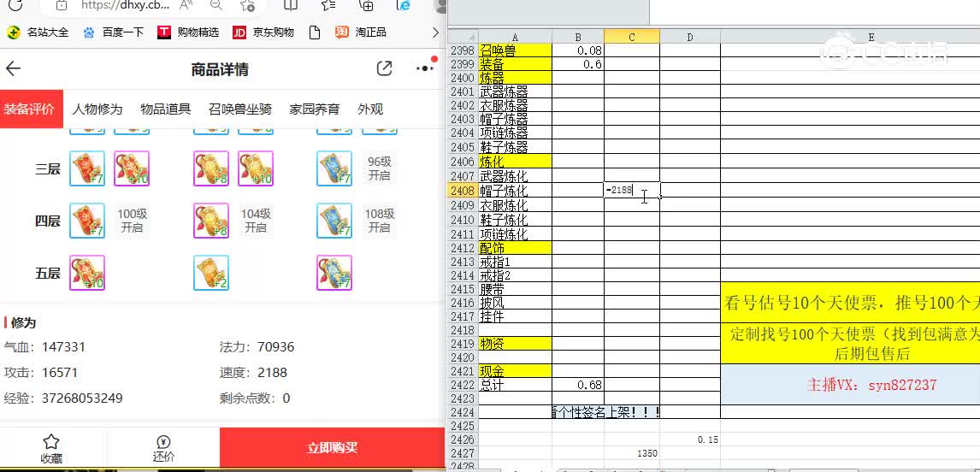The width and height of the screenshot is (980, 472).
Task: Click the zoom out magnifier icon
Action: coord(216,6)
